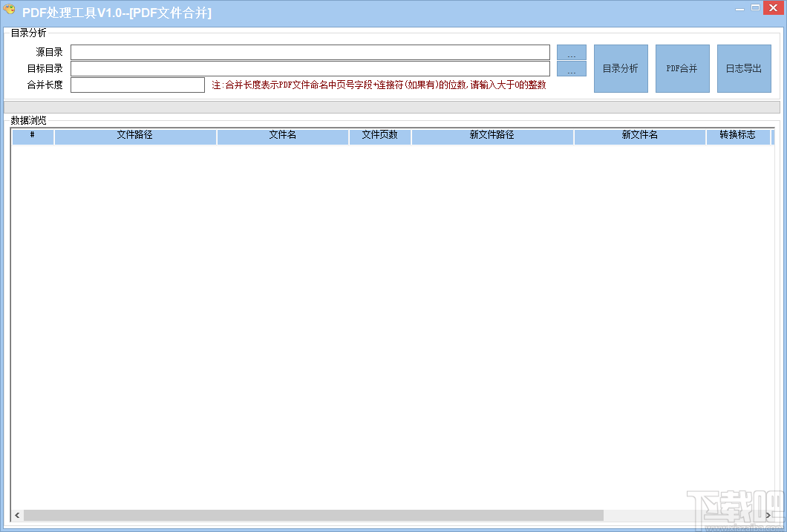Click the horizontal scrollbar right arrow

tap(770, 515)
